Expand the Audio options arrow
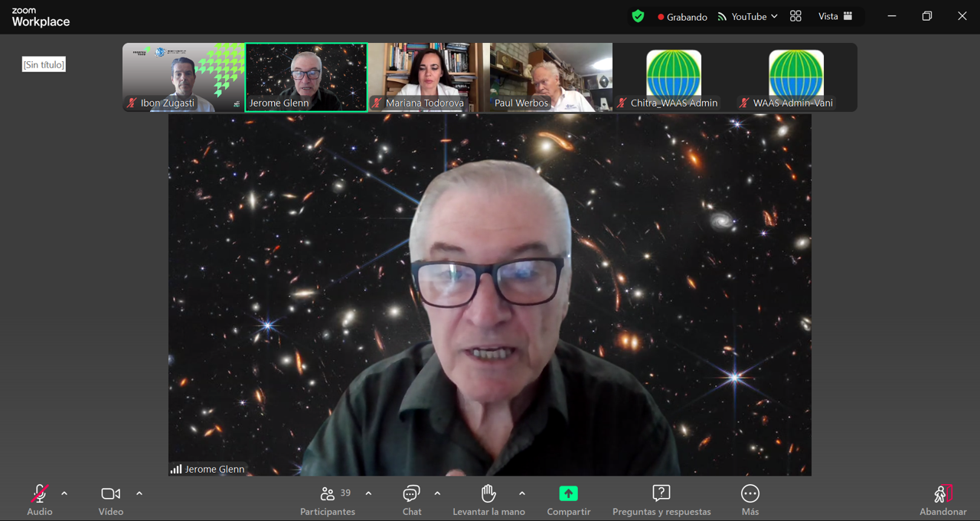 click(x=64, y=494)
